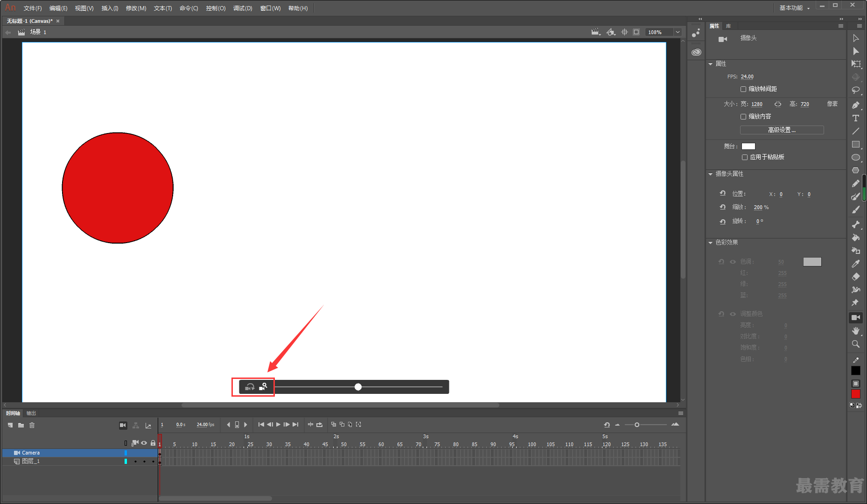Viewport: 867px width, 504px height.
Task: Select the Zoom magnifier tool
Action: tap(855, 344)
